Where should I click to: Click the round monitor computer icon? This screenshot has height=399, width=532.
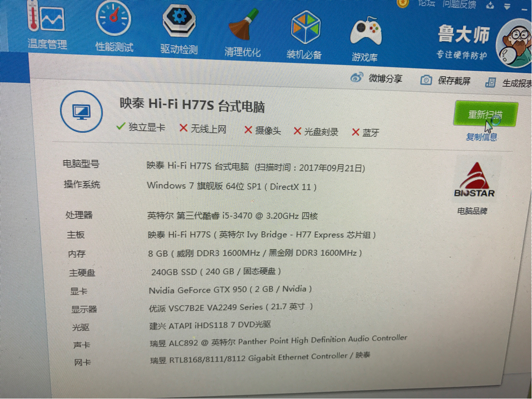81,111
